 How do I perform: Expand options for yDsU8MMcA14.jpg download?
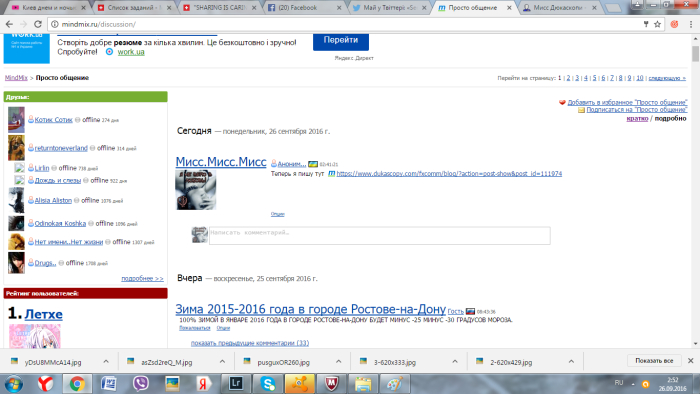point(106,362)
